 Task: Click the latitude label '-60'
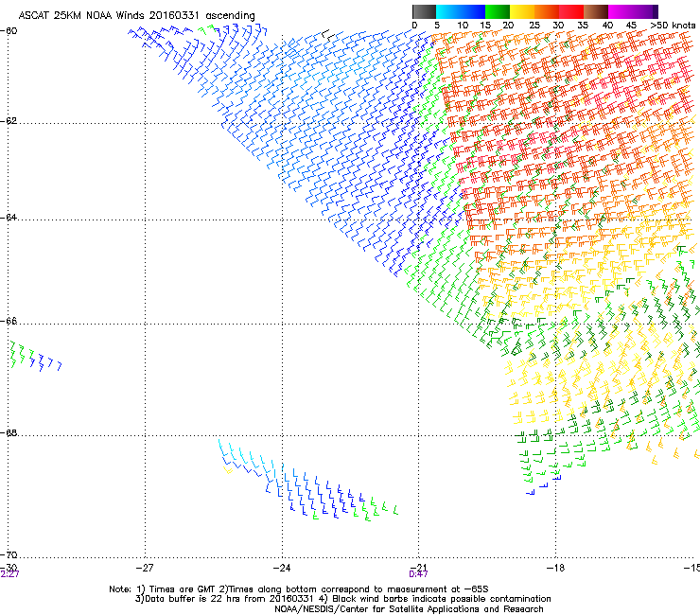pyautogui.click(x=9, y=31)
